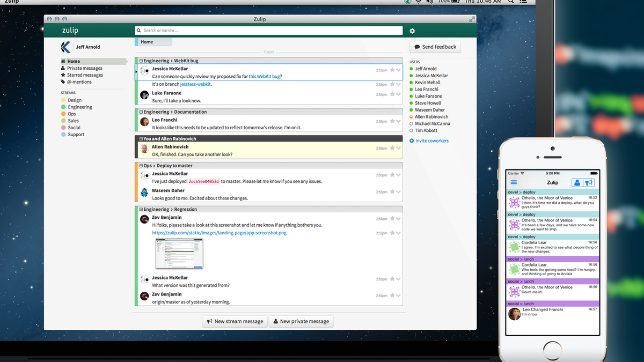Open 'this WebKit bug' link
The width and height of the screenshot is (644, 362).
(265, 77)
